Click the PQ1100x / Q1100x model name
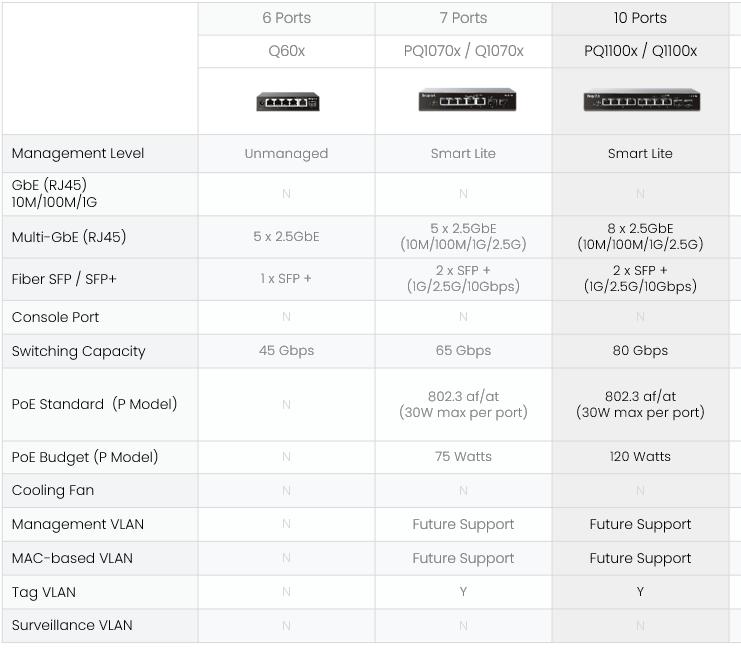 pos(641,51)
